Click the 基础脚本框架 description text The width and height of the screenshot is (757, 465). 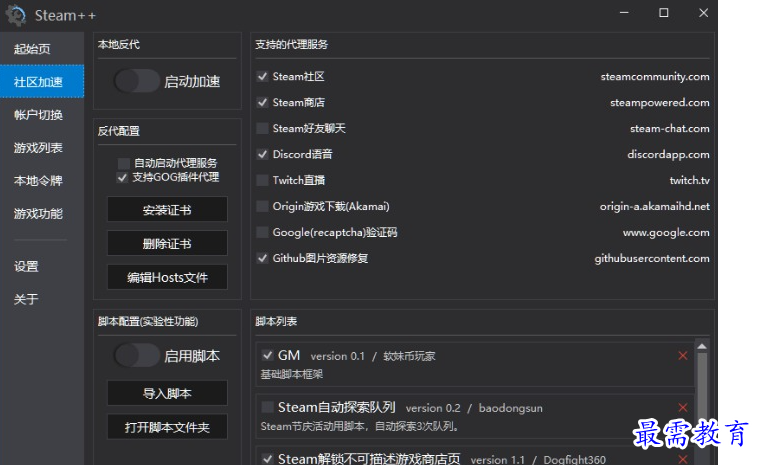pos(292,374)
